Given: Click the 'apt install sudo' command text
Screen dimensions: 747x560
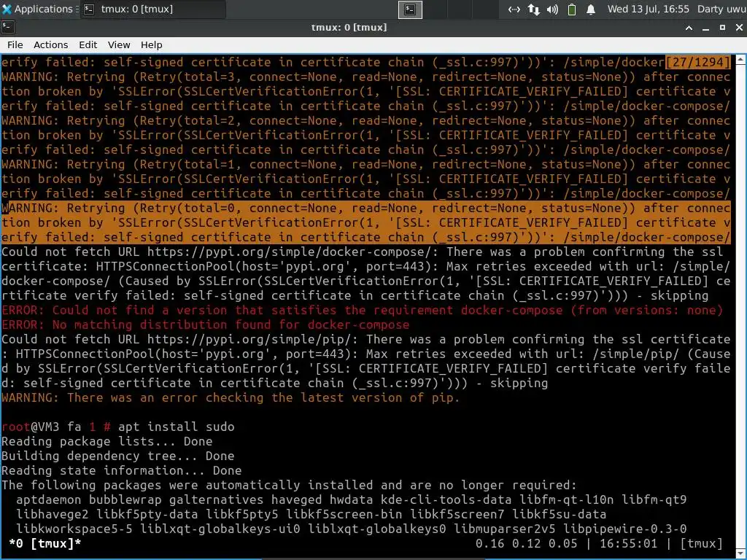Looking at the screenshot, I should point(177,426).
